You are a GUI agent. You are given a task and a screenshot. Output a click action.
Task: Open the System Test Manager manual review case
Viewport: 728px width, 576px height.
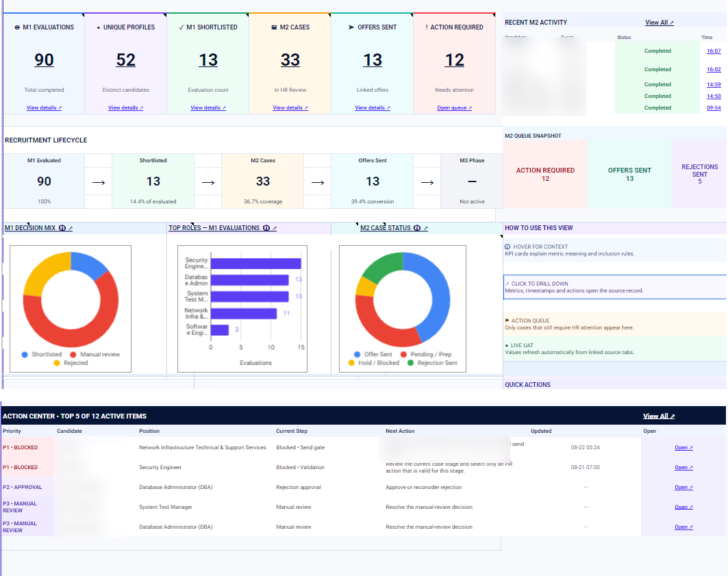click(x=683, y=508)
